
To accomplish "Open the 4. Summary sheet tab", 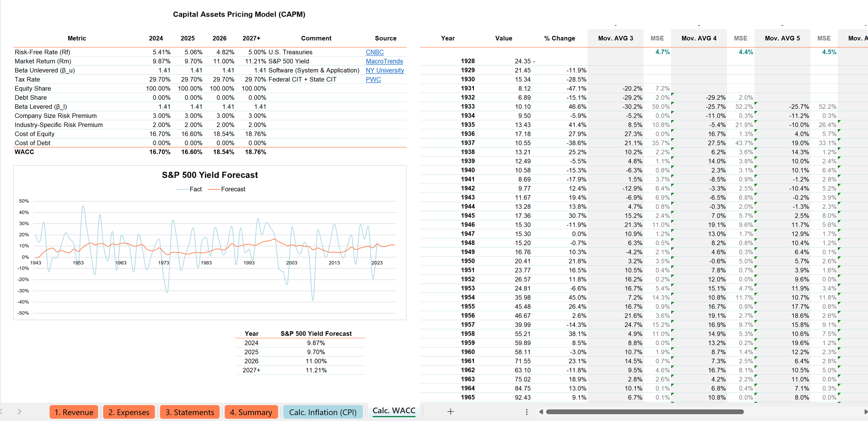I will [x=251, y=412].
